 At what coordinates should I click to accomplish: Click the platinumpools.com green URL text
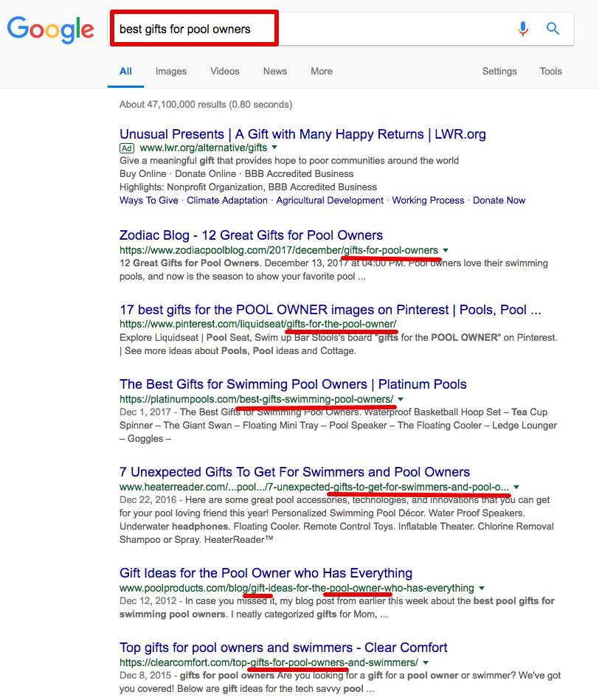click(x=257, y=399)
